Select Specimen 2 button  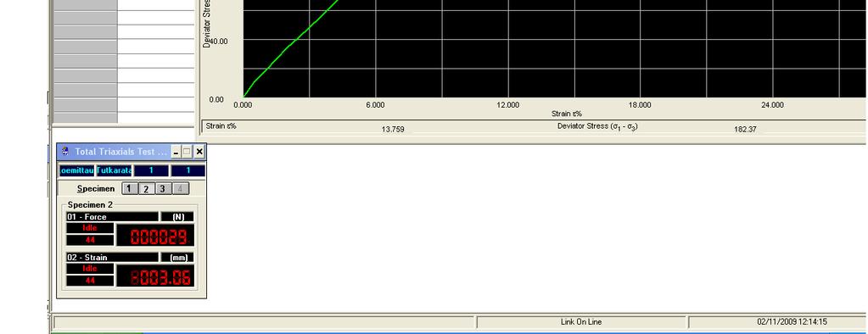point(146,188)
